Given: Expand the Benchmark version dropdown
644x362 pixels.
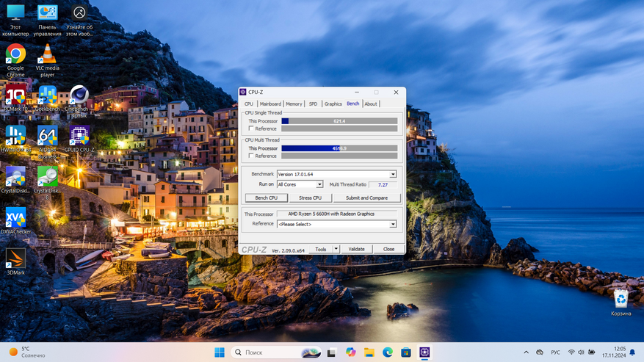Looking at the screenshot, I should pyautogui.click(x=393, y=174).
